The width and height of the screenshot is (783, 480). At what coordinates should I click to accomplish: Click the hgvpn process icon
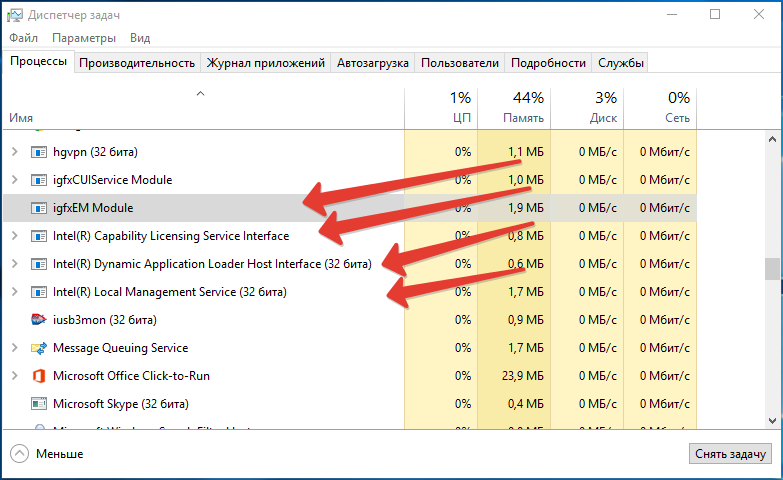click(x=38, y=152)
